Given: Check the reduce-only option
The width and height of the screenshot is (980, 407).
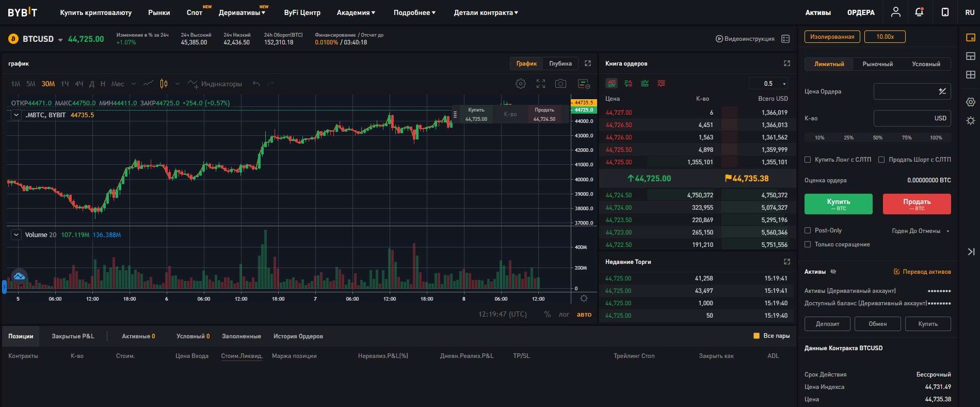Looking at the screenshot, I should click(x=808, y=244).
